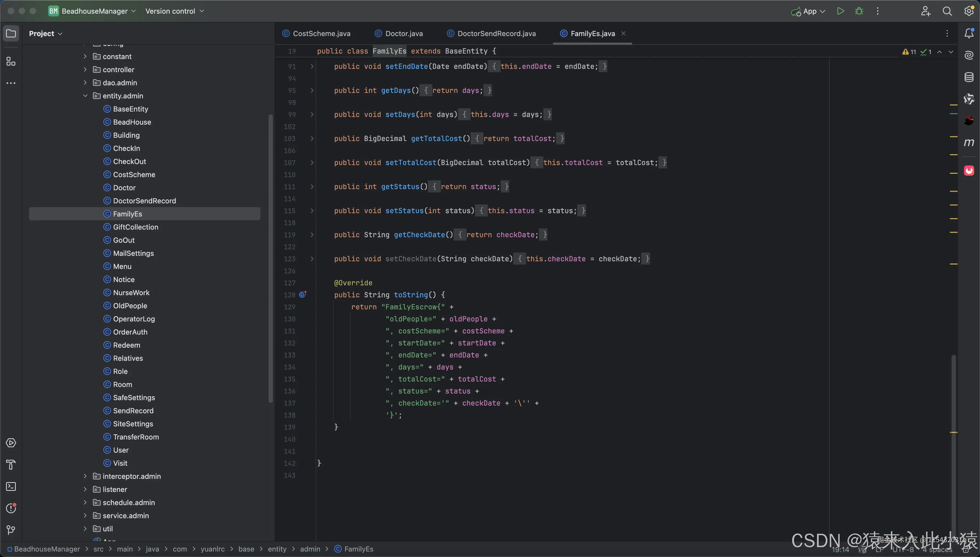Switch to the Doctor.java tab
980x557 pixels.
pyautogui.click(x=404, y=34)
